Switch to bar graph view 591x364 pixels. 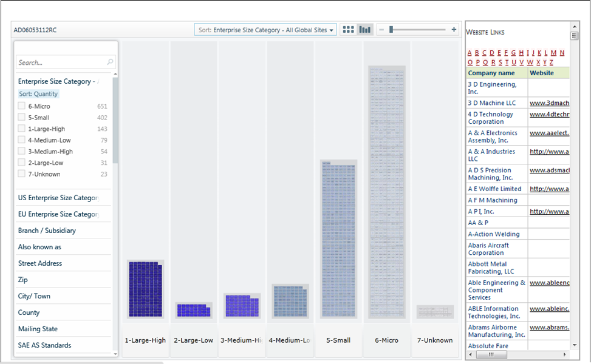coord(364,30)
